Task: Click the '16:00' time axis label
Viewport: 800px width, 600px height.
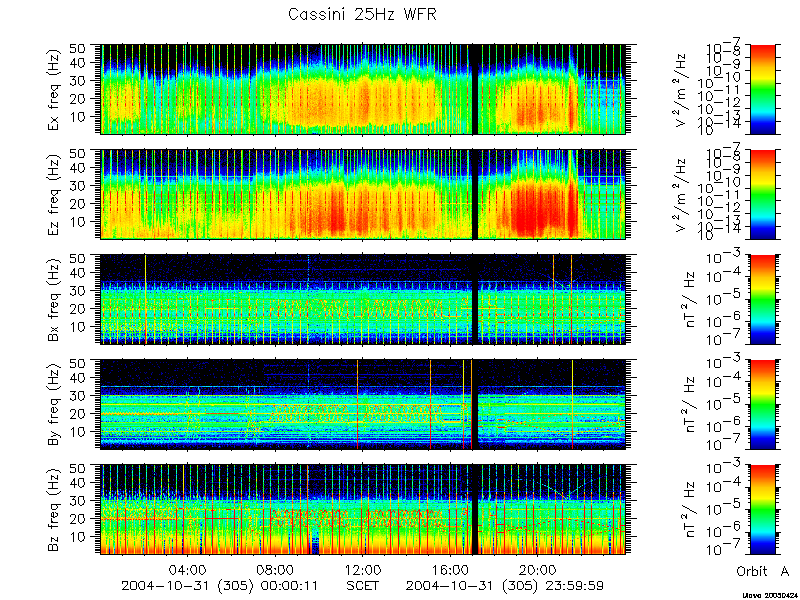Action: (x=451, y=569)
